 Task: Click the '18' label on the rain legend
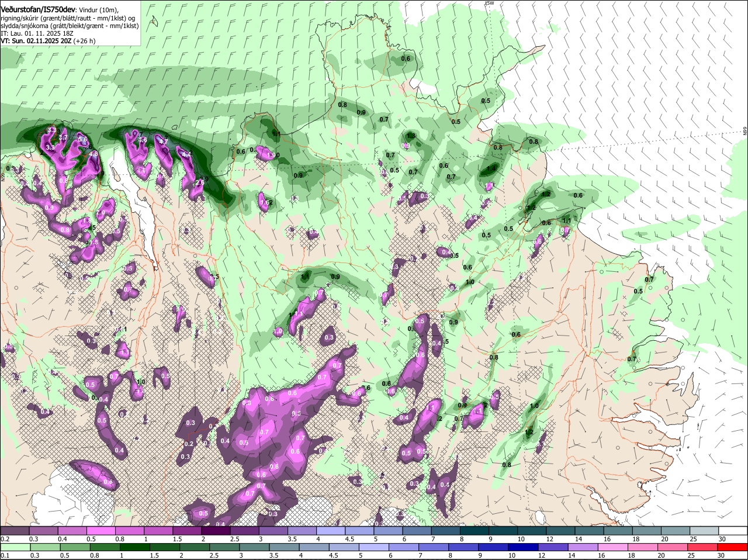click(x=632, y=555)
